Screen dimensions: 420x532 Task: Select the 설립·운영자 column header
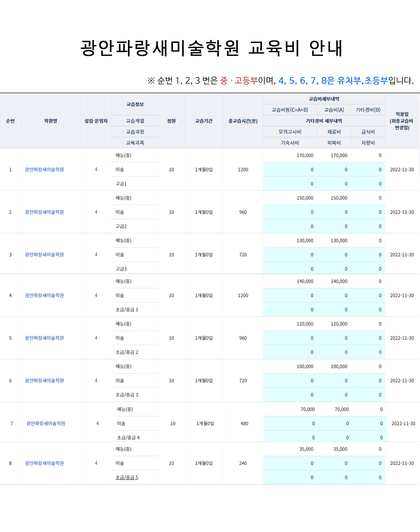tap(96, 121)
